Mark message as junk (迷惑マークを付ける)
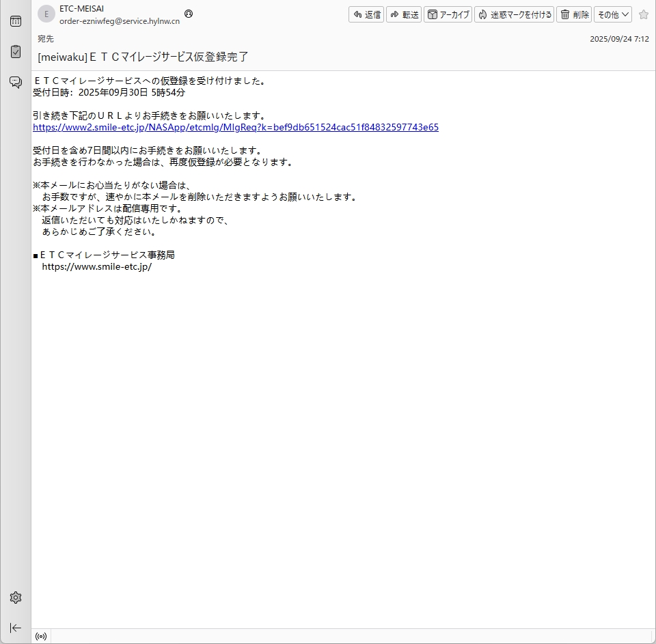The width and height of the screenshot is (656, 644). 514,14
